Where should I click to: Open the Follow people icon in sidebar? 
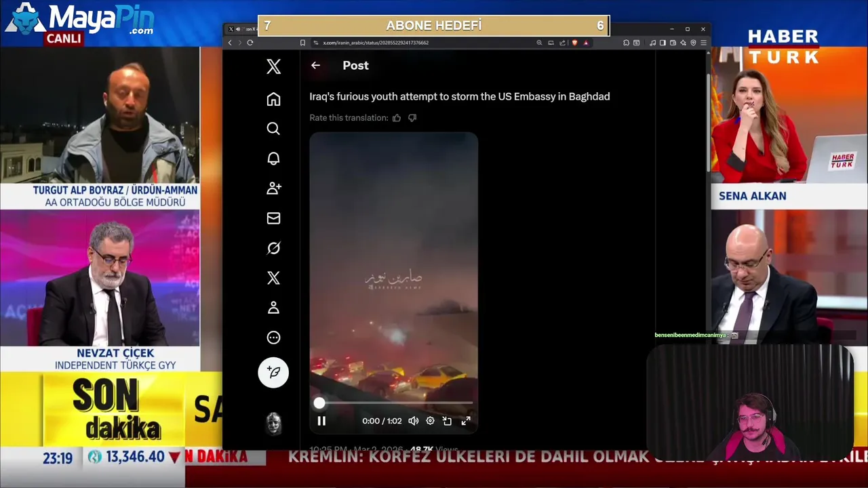pyautogui.click(x=273, y=188)
